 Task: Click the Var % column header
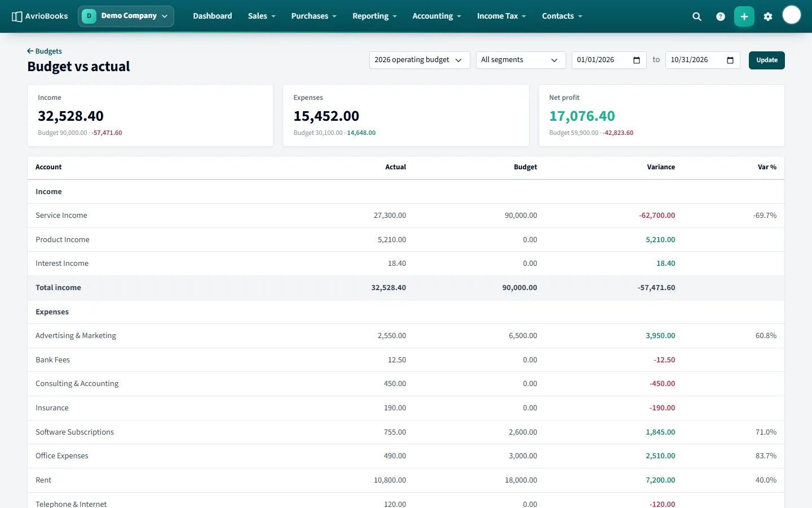767,167
